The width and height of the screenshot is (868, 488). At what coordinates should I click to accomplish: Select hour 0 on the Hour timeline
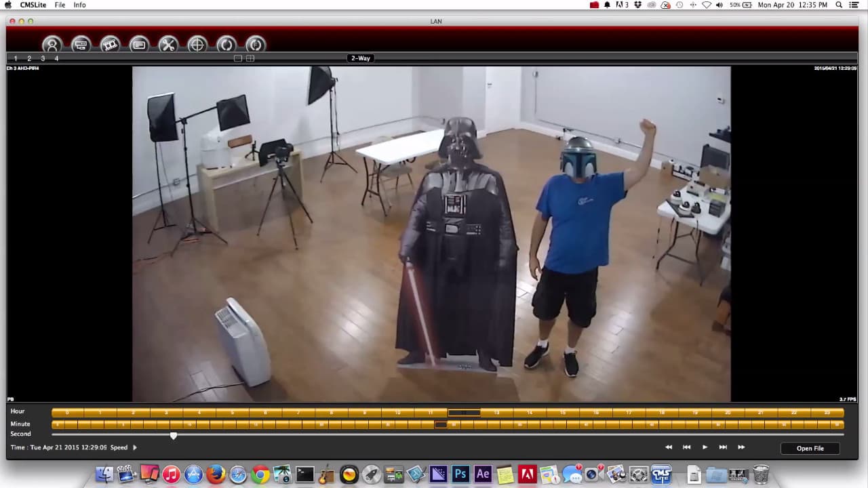coord(68,412)
